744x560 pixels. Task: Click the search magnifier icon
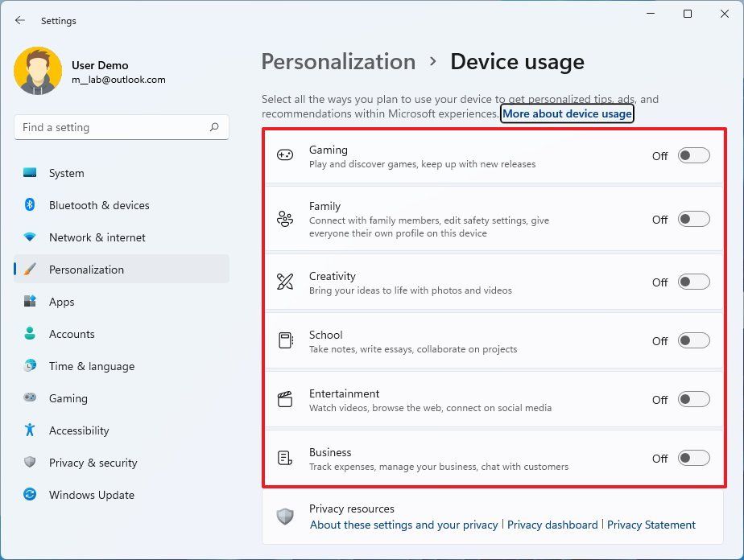click(214, 127)
